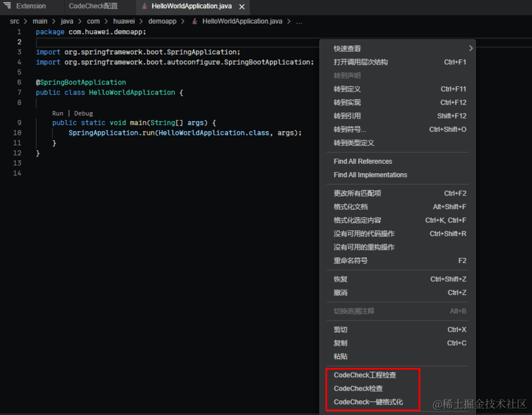
Task: Click the Debug CodeLens above main
Action: tap(83, 114)
